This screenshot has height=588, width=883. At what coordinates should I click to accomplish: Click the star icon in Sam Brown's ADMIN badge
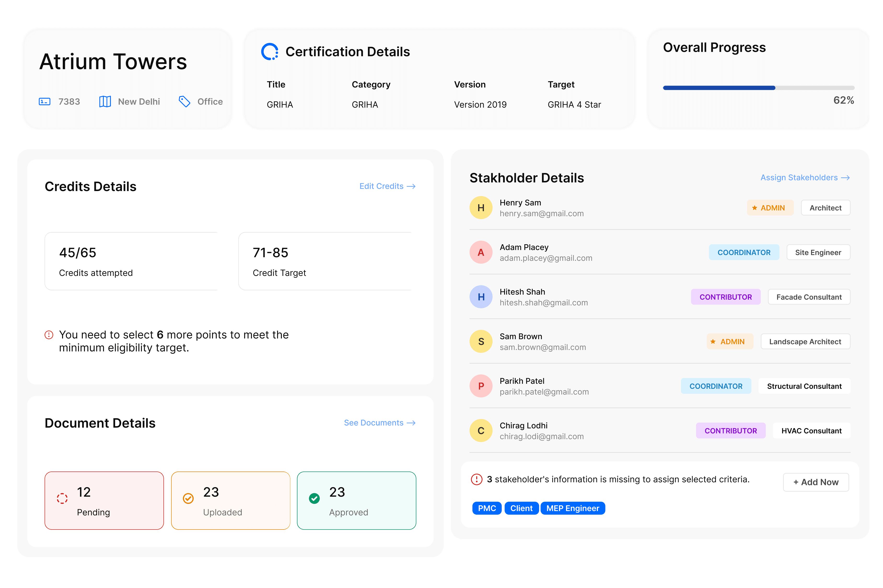tap(713, 342)
